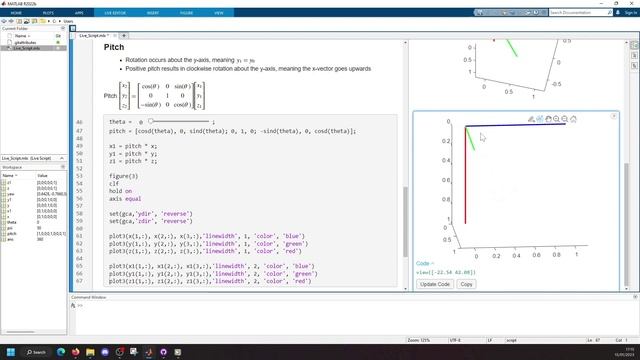Add a new editor tab with plus
The image size is (640, 360).
124,36
